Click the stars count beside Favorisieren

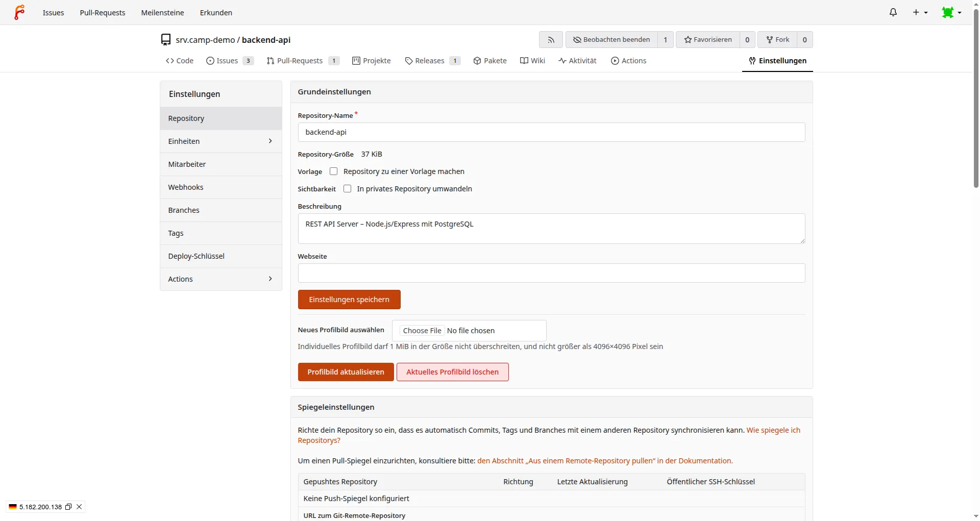[x=747, y=40]
